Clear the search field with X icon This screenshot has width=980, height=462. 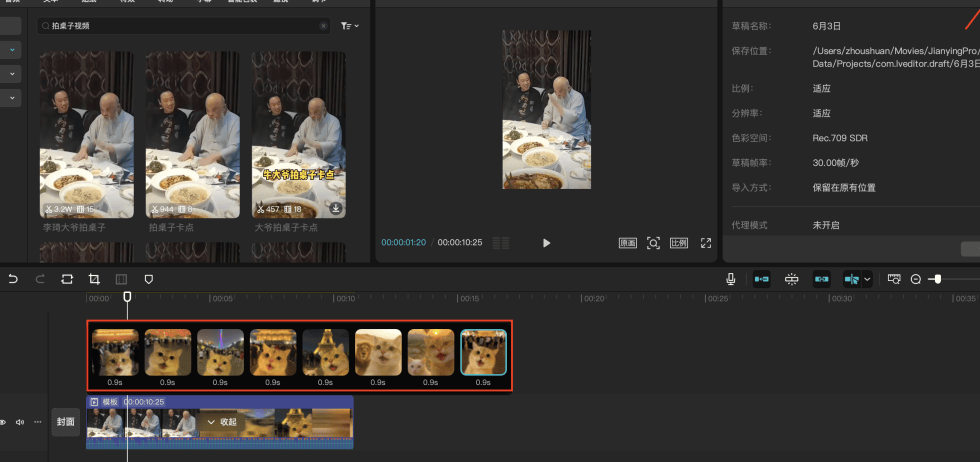point(323,26)
